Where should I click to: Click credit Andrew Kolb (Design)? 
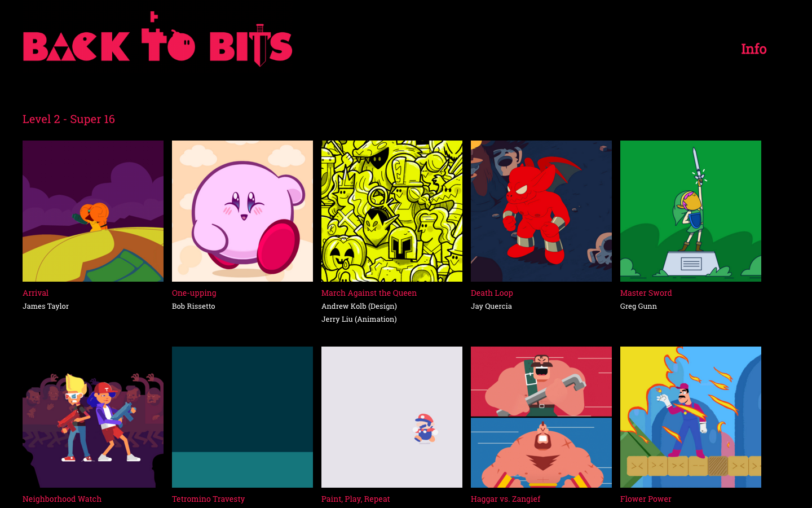(x=359, y=306)
